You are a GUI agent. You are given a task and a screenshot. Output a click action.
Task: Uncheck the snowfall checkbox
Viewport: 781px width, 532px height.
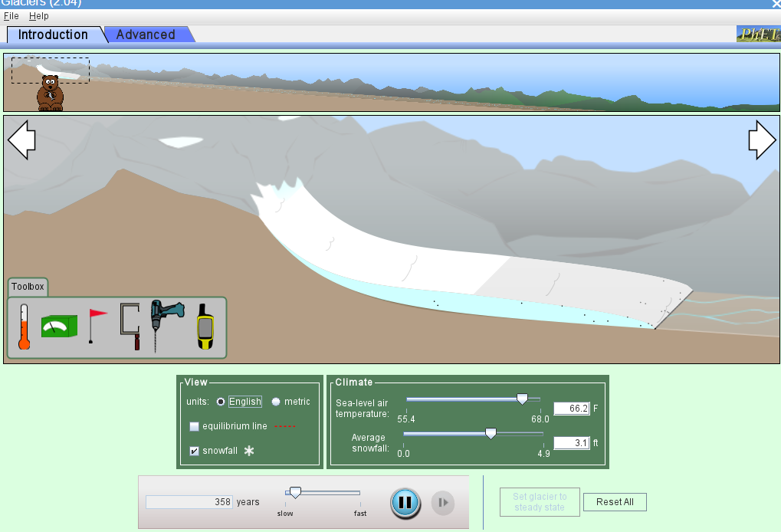[x=194, y=451]
